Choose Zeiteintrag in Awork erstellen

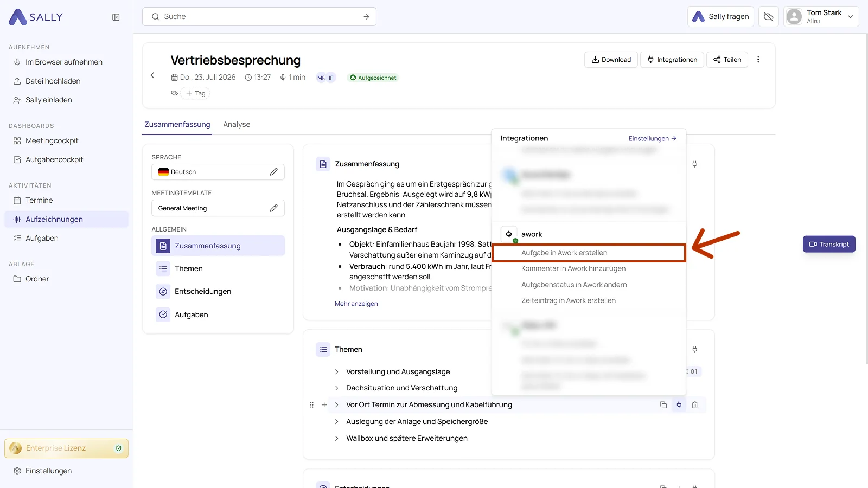coord(569,300)
